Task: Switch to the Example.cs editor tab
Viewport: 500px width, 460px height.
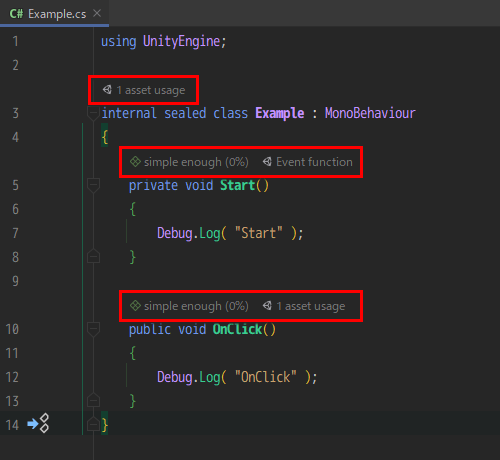Action: [54, 14]
